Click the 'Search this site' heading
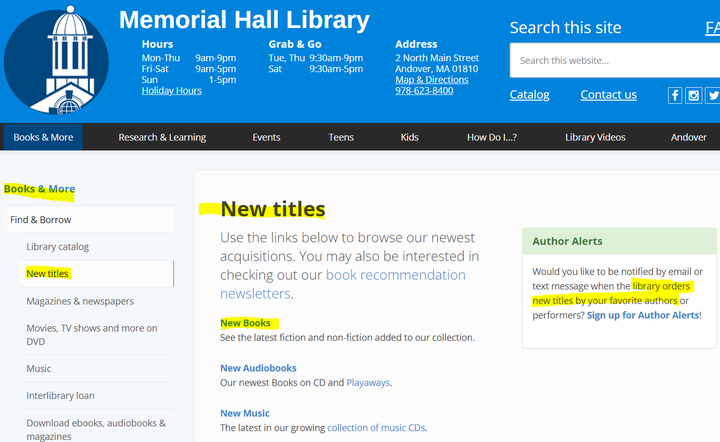This screenshot has height=442, width=720. pos(565,28)
